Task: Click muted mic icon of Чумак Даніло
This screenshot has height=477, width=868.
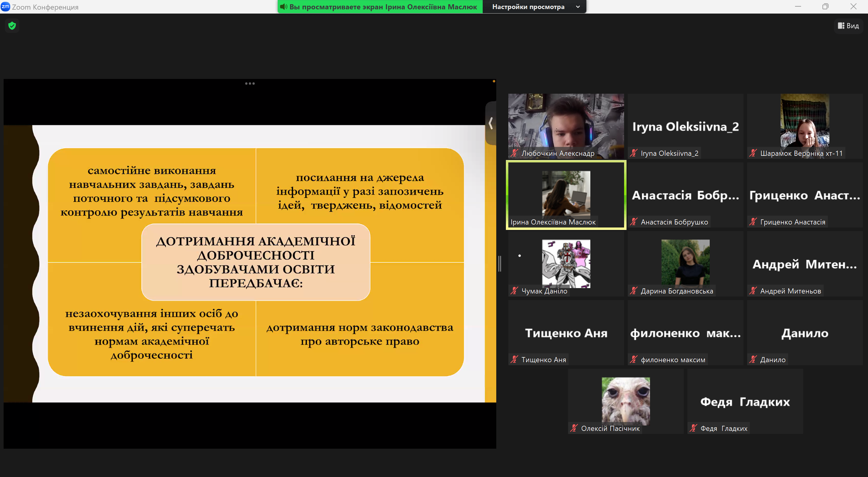Action: tap(514, 291)
